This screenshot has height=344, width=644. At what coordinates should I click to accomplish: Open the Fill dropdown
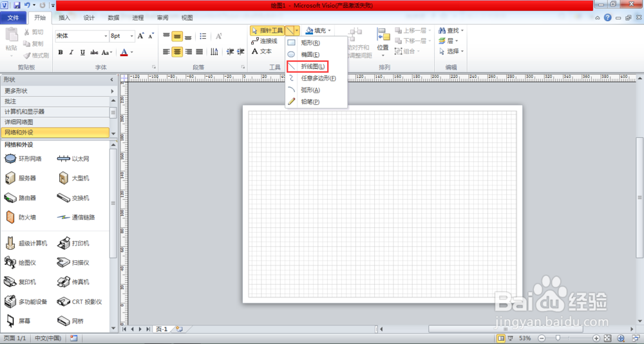point(318,30)
